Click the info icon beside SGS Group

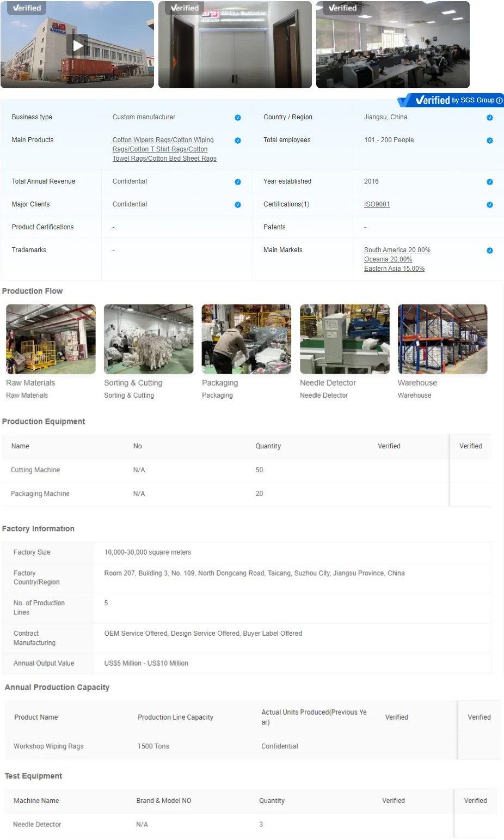coord(499,100)
